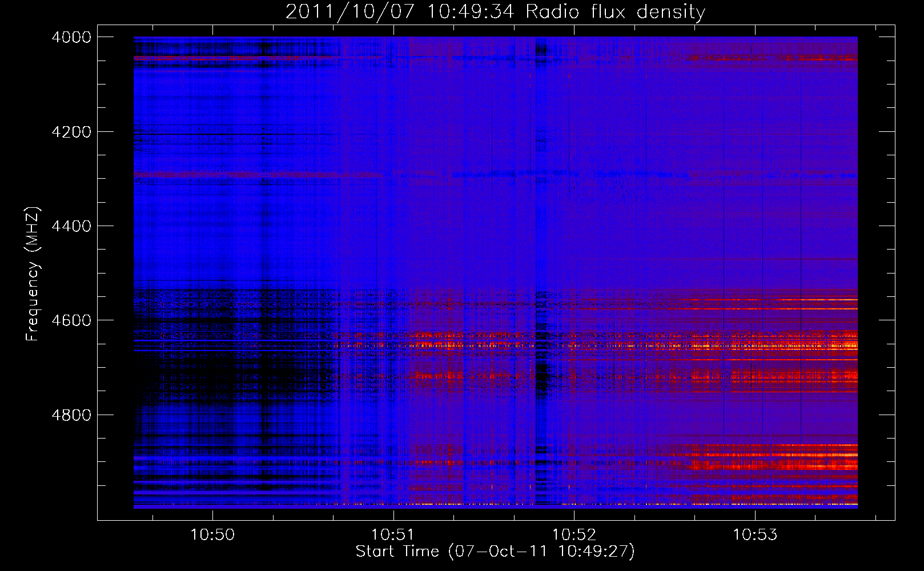924x571 pixels.
Task: Click the "Frequency (MHZ)" axis label
Action: tap(33, 274)
